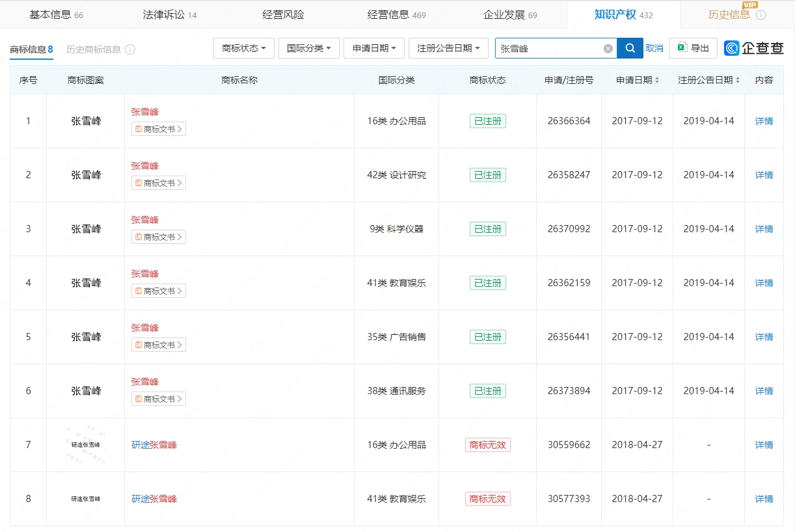
Task: Open 商标文书 for 9类 科学仪器 row
Action: [x=159, y=237]
